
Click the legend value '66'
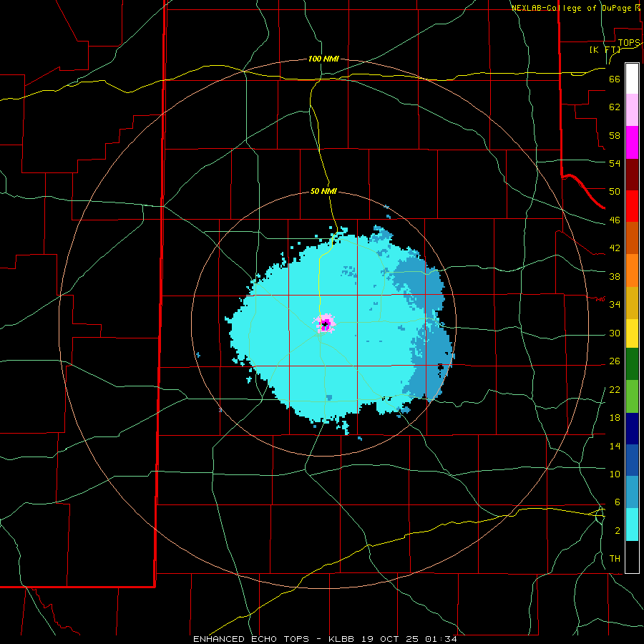coord(615,79)
